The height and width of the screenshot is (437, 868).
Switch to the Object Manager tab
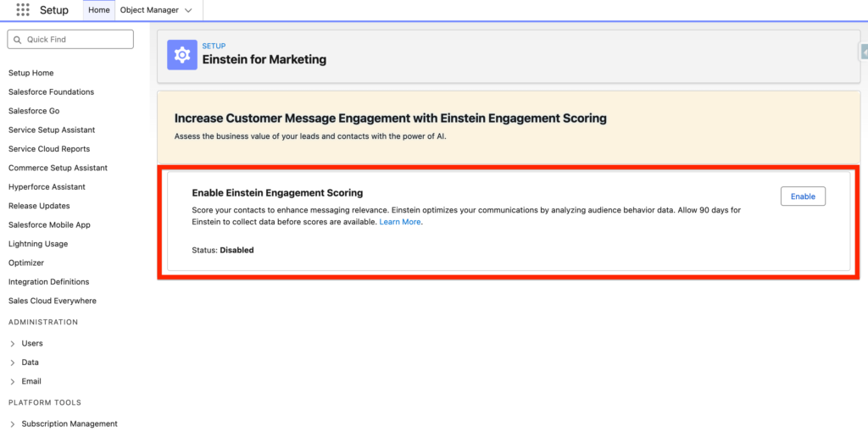(149, 10)
